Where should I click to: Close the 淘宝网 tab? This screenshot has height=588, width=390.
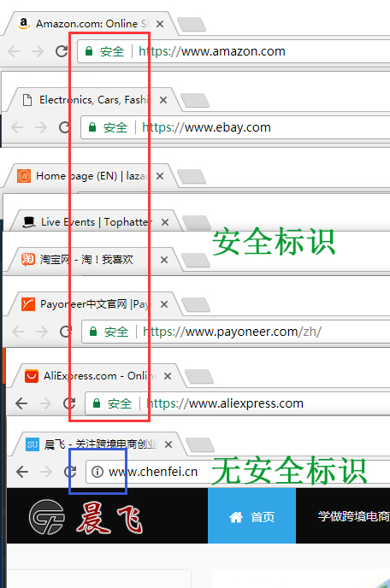click(164, 260)
